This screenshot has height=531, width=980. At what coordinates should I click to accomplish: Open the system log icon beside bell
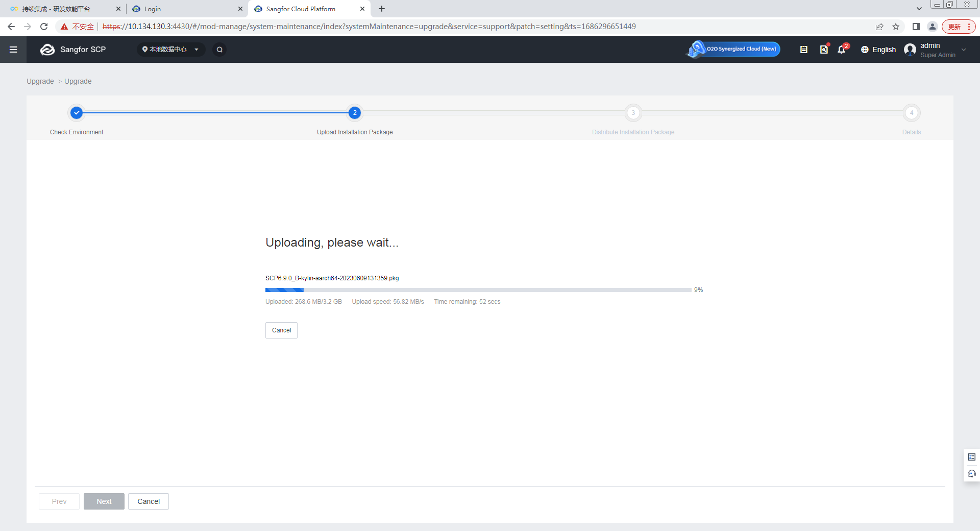824,50
